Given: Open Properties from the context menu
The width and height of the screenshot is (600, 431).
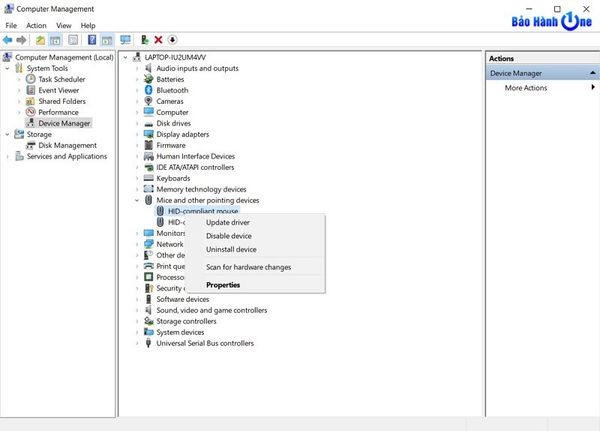Looking at the screenshot, I should [x=223, y=284].
